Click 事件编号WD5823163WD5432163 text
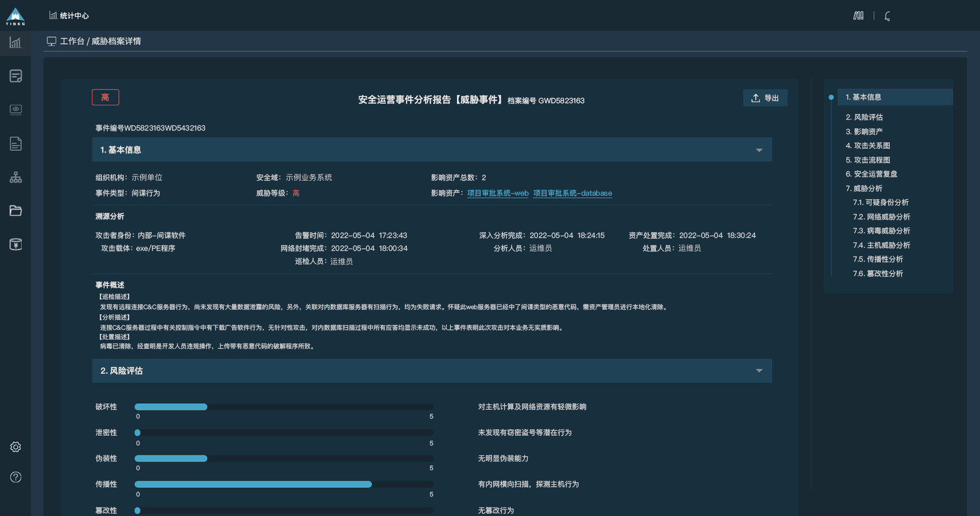Viewport: 980px width, 516px height. coord(150,128)
